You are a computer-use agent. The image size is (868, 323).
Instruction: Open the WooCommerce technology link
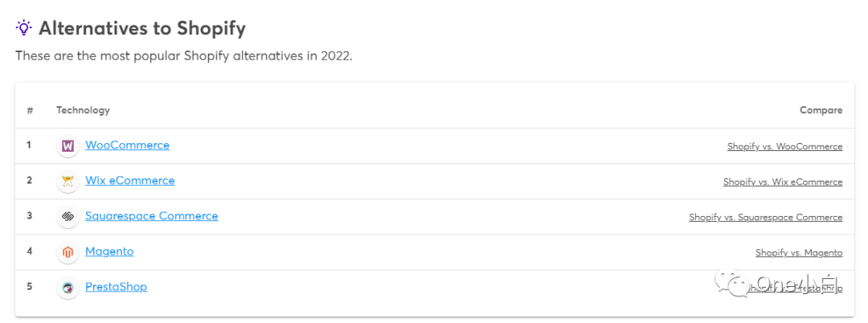click(x=127, y=145)
